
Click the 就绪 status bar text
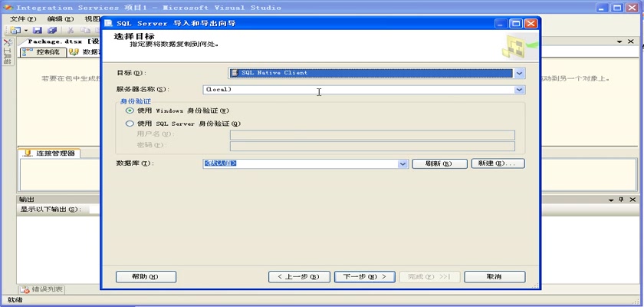[15, 300]
